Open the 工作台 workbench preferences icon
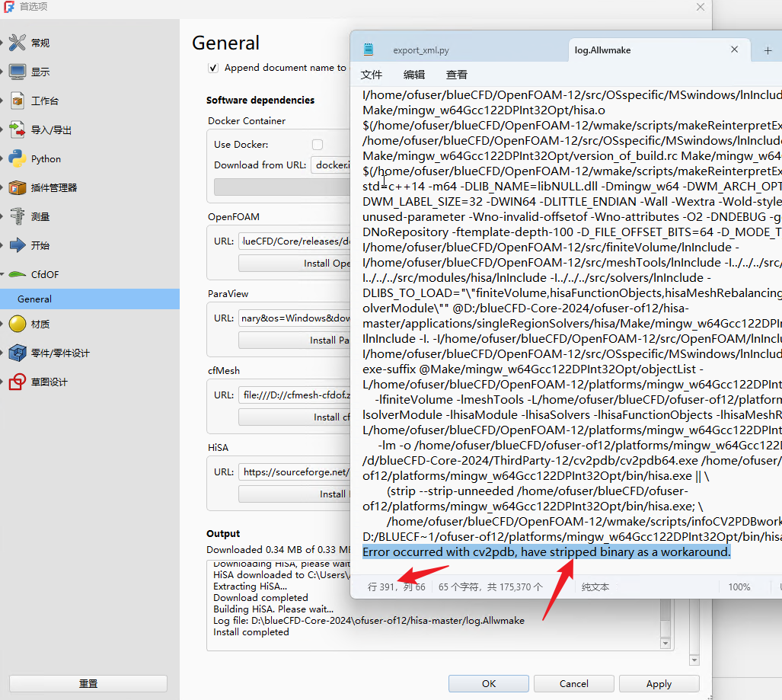 (x=17, y=101)
